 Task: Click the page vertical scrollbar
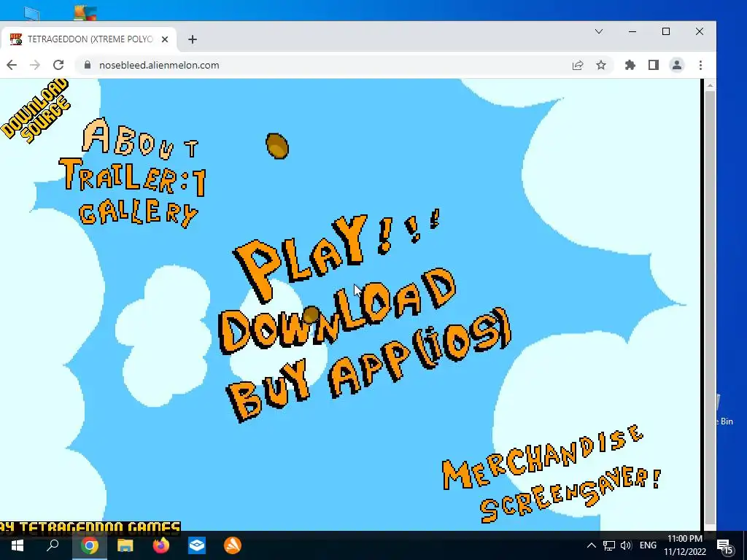coord(710,307)
